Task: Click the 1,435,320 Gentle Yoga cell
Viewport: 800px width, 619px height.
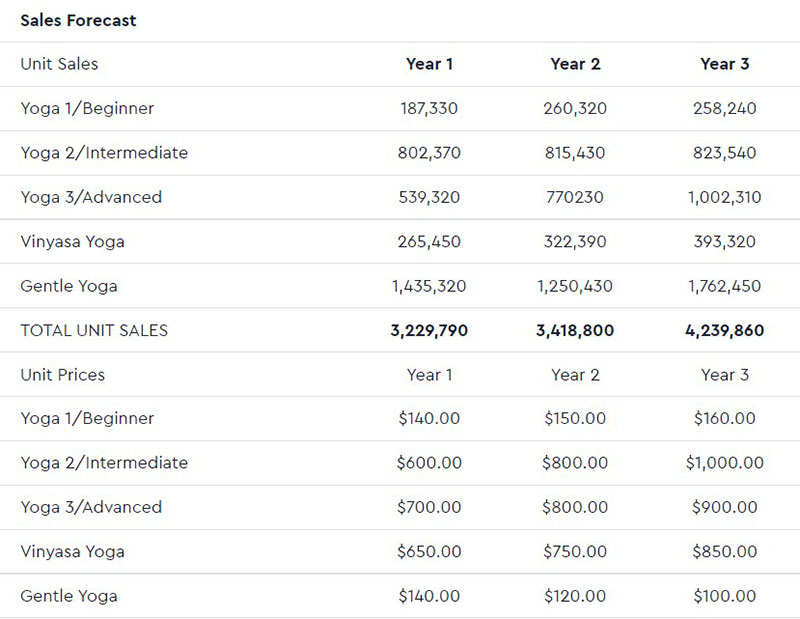Action: 429,286
